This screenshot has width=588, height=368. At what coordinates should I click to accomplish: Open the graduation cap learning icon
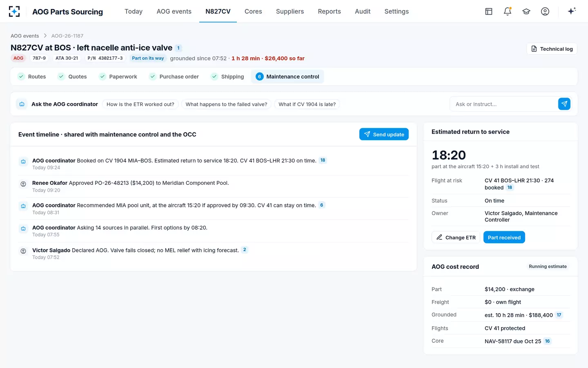(526, 11)
